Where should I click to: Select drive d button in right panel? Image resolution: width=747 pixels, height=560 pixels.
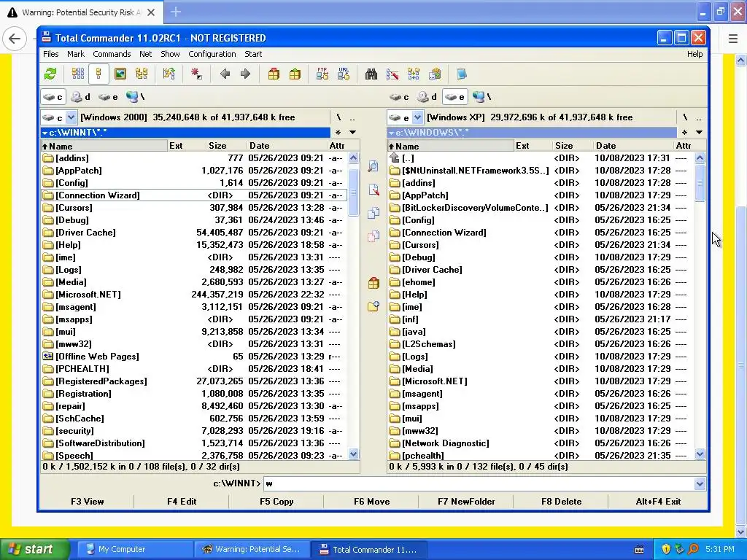click(427, 97)
